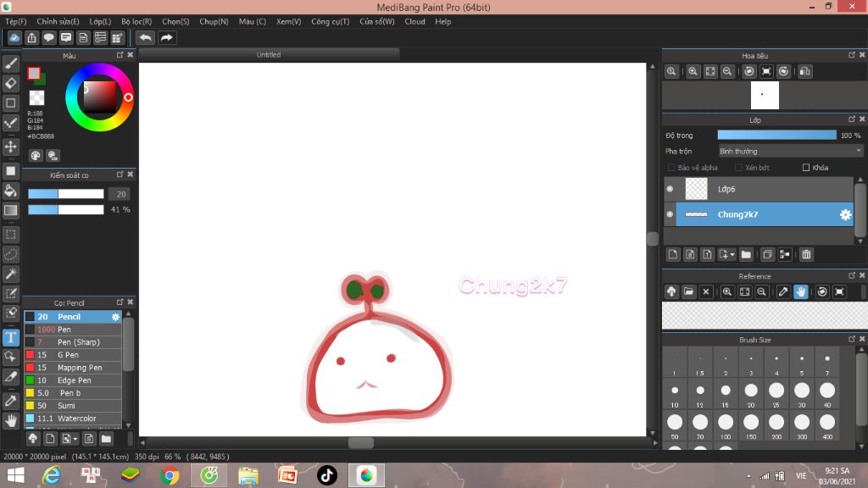Click open file icon in Reference panel
Viewport: 868px width, 488px height.
688,291
